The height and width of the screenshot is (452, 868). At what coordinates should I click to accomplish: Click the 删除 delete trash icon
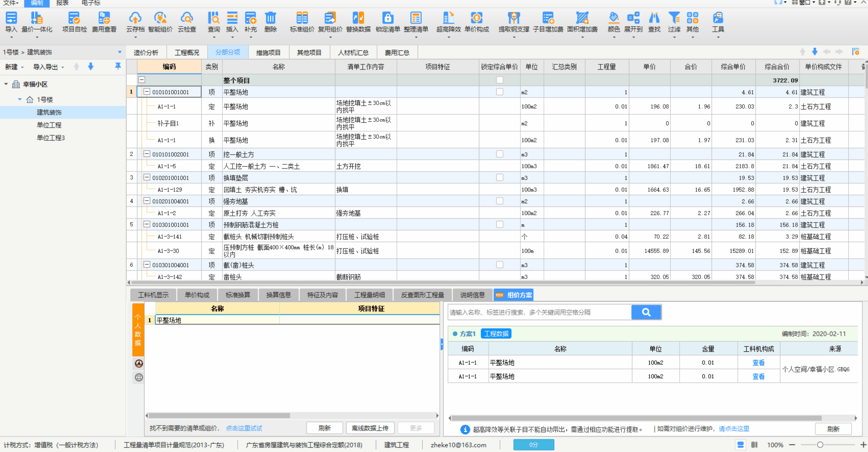tap(270, 22)
